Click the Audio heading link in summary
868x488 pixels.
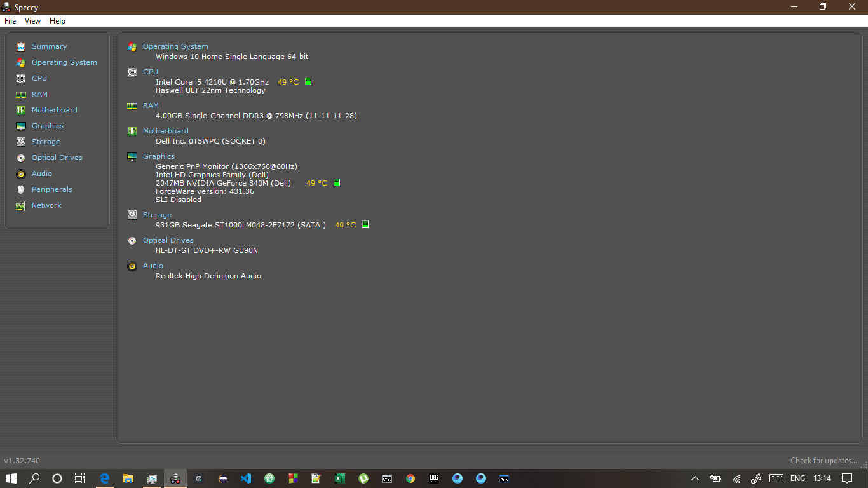(153, 266)
